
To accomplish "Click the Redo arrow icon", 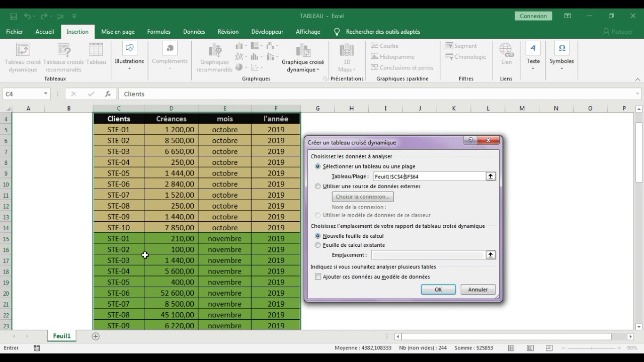I will (44, 16).
